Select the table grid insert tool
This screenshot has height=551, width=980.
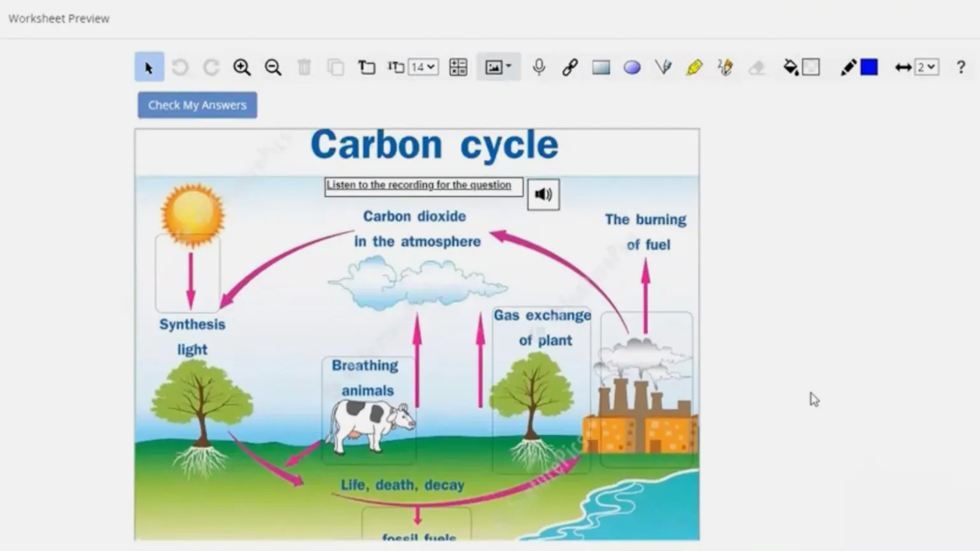coord(458,67)
